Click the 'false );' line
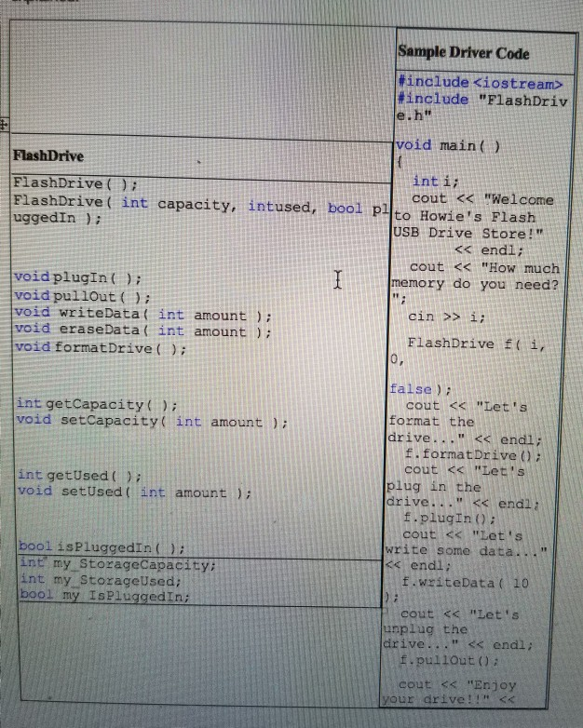The image size is (583, 728). pos(420,388)
